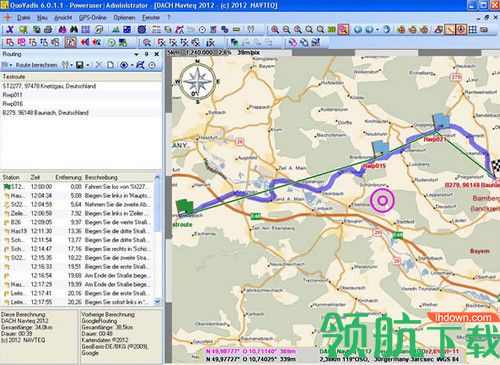500x365 pixels.
Task: Click the zoom in magnifier with plus
Action: click(x=275, y=30)
